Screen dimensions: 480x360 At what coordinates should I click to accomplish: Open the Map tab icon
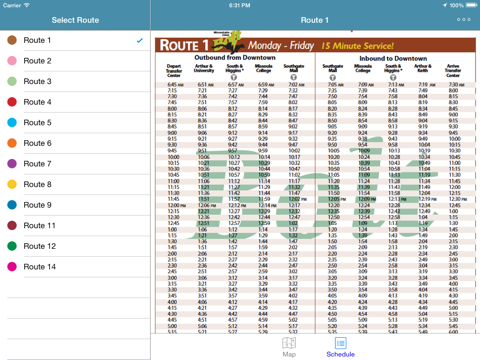289,343
